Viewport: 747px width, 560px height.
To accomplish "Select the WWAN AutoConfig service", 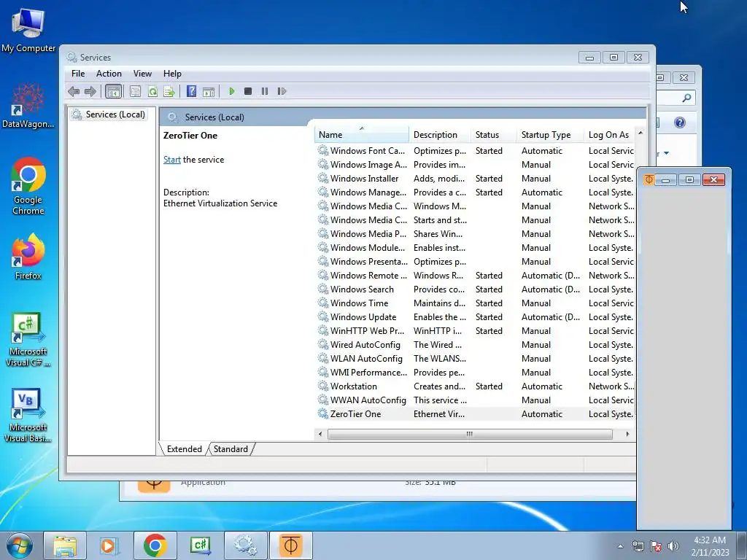I will [475, 400].
